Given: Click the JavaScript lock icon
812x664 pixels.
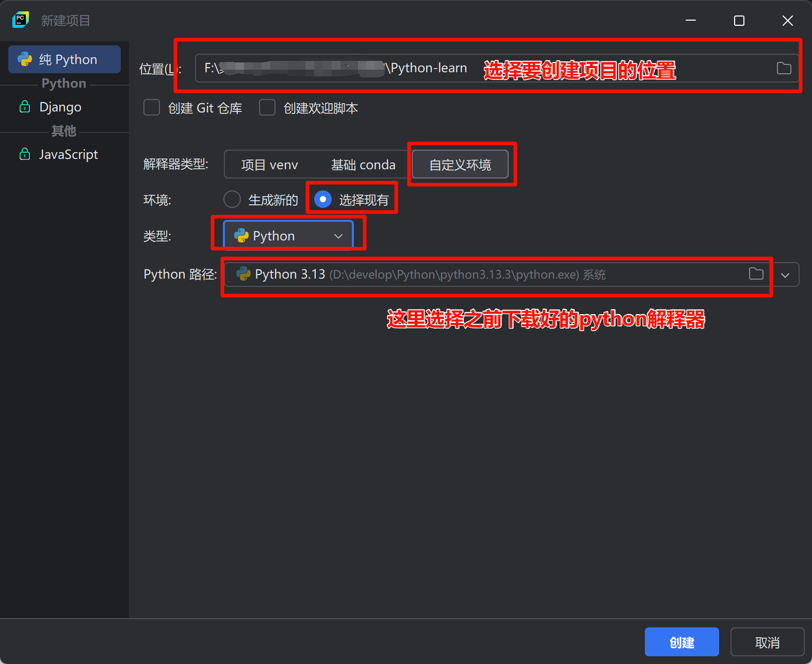Looking at the screenshot, I should point(25,154).
